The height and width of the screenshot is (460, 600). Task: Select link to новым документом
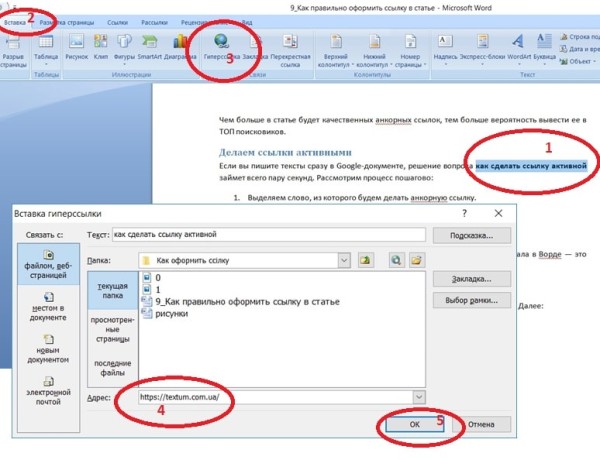48,349
